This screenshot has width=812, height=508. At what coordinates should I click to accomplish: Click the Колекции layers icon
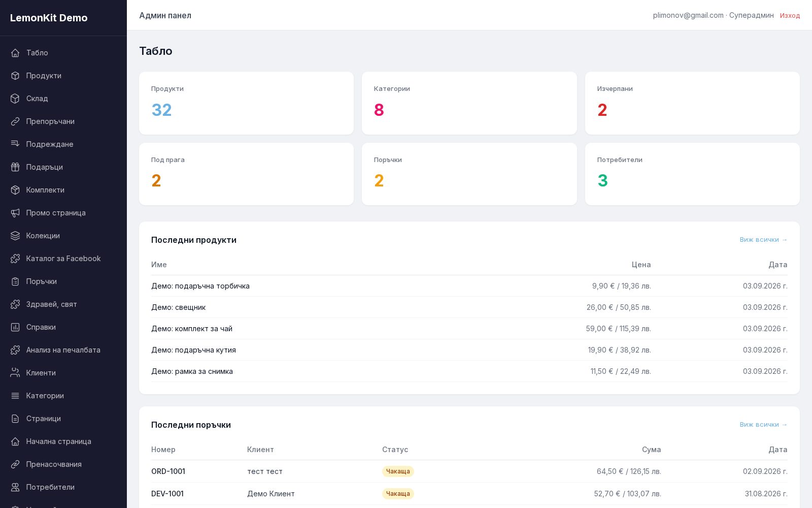(15, 236)
